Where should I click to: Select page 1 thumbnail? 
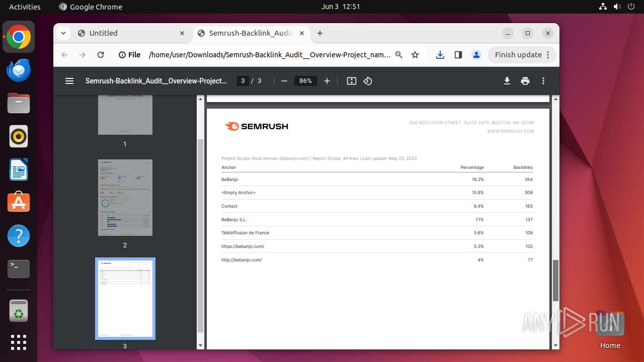[125, 115]
